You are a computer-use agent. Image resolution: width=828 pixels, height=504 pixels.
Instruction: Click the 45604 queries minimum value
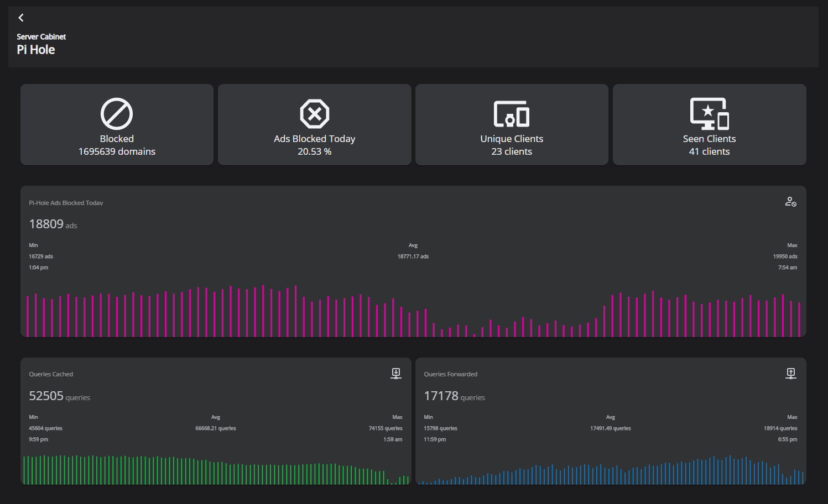coord(45,428)
